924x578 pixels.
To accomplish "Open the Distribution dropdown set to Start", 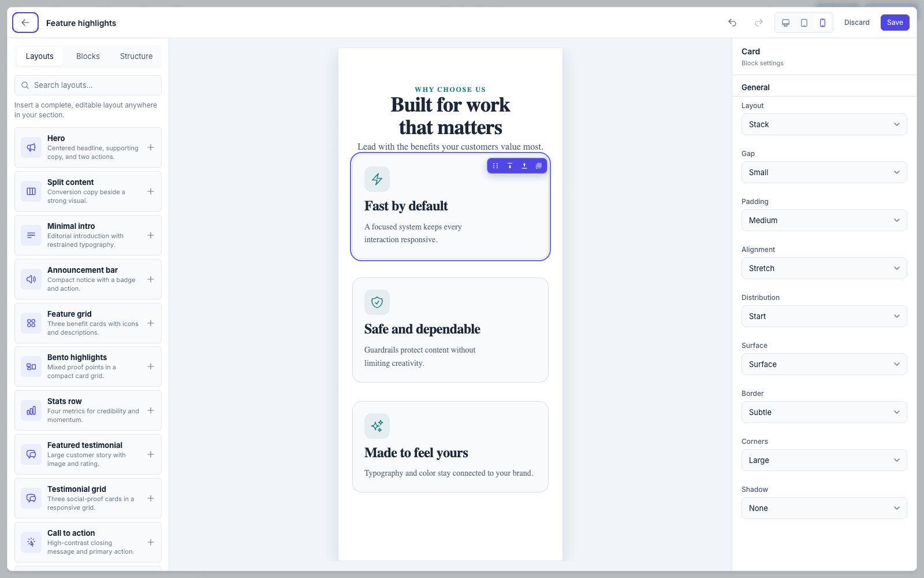I will tap(824, 316).
